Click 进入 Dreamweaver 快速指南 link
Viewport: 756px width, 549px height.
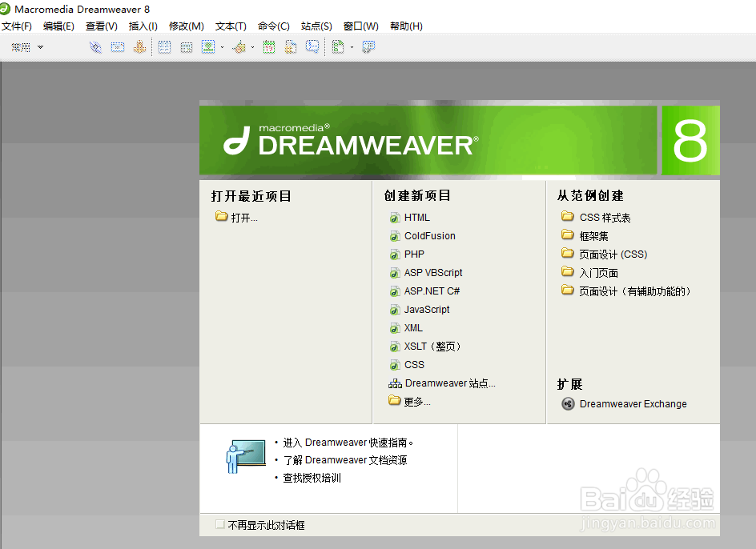[x=348, y=443]
